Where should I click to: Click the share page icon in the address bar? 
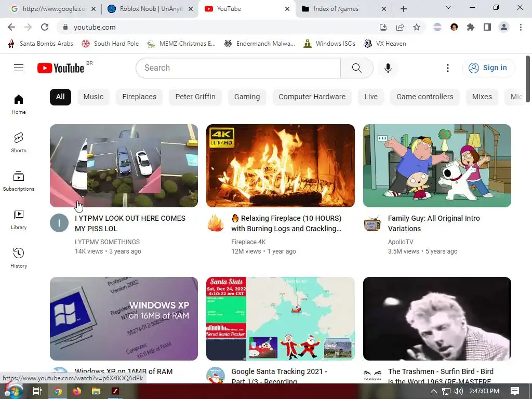[x=400, y=27]
